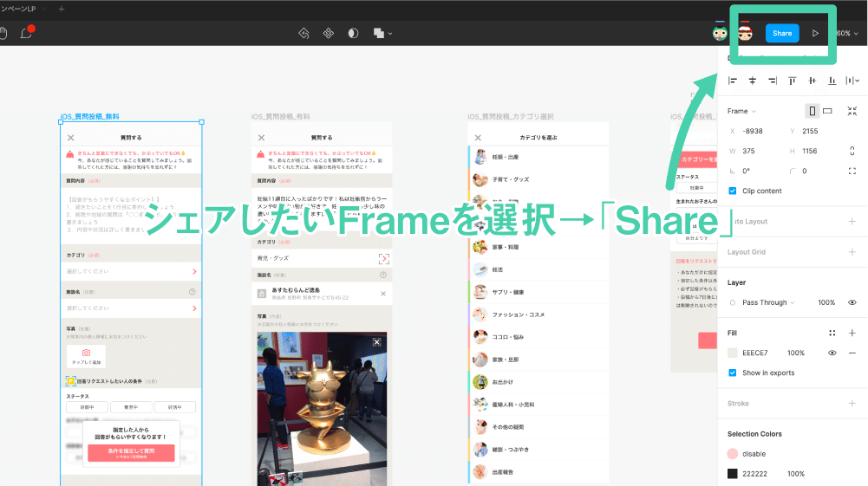This screenshot has width=868, height=486.
Task: Open new tab with plus button
Action: tap(62, 9)
